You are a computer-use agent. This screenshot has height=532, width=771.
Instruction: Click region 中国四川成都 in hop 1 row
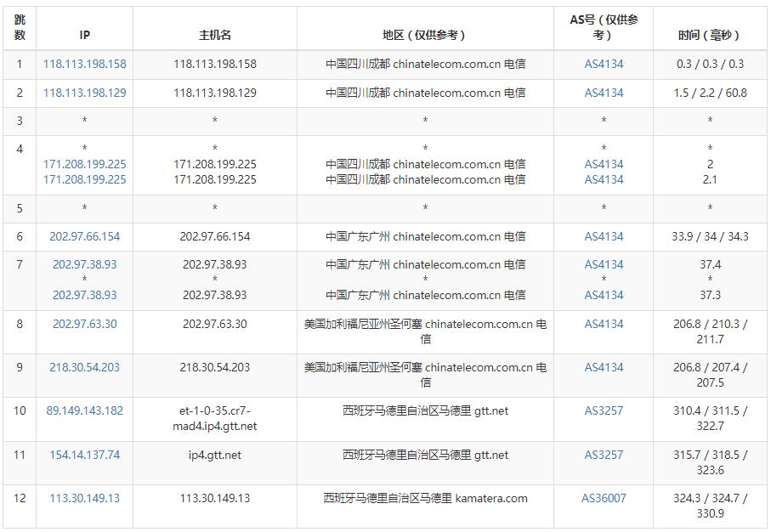pyautogui.click(x=425, y=64)
